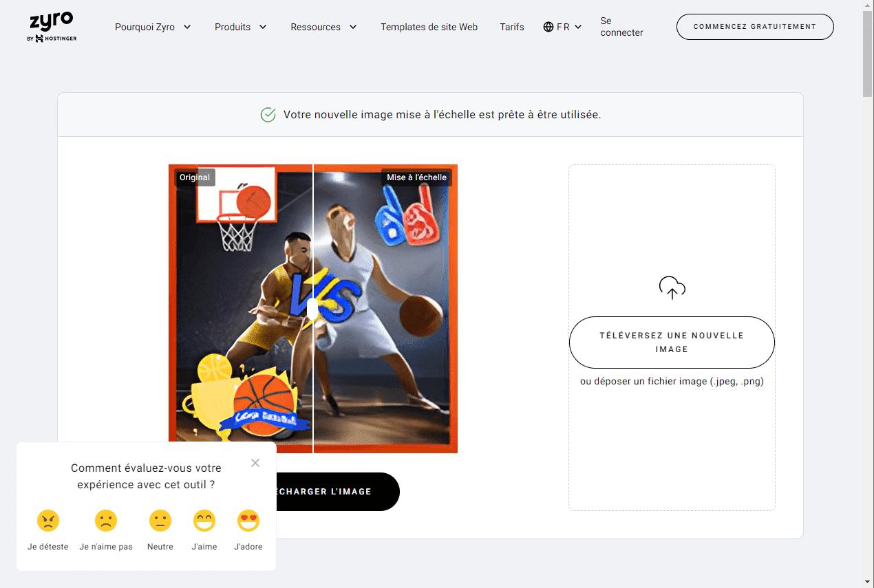Click the Se connecter link
This screenshot has width=874, height=588.
(x=621, y=27)
